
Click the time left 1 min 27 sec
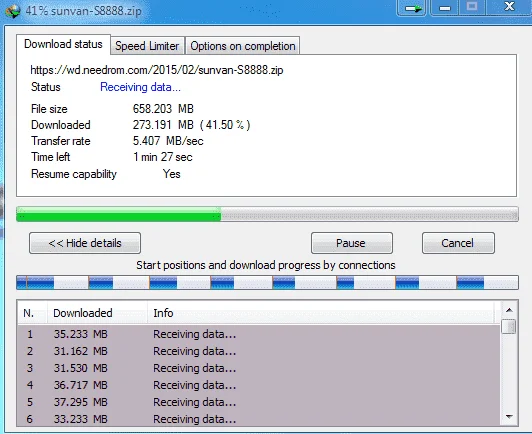click(x=163, y=157)
